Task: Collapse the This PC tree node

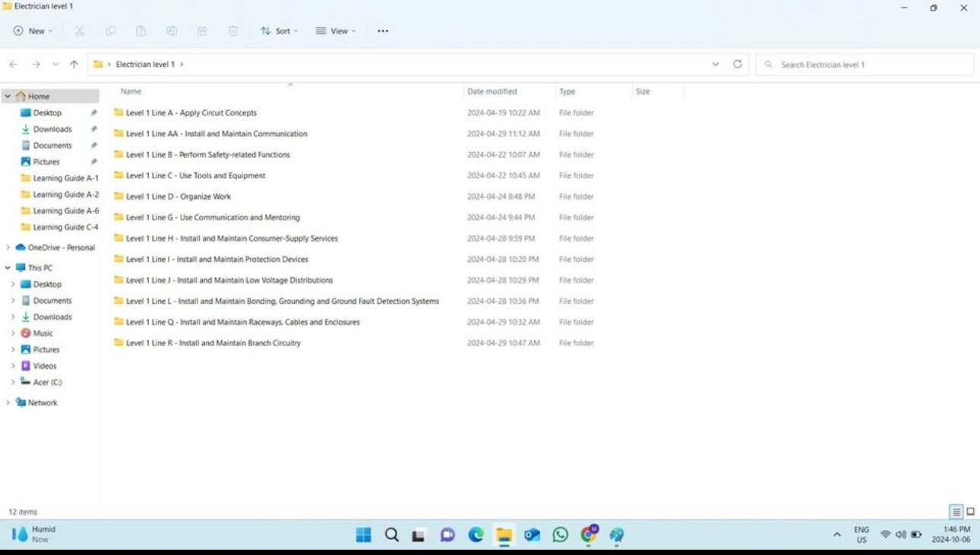Action: tap(8, 268)
